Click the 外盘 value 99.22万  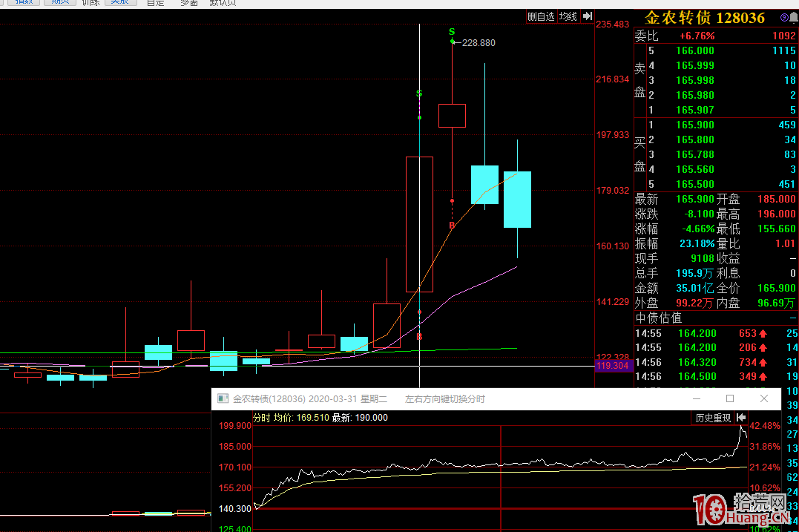tap(694, 303)
